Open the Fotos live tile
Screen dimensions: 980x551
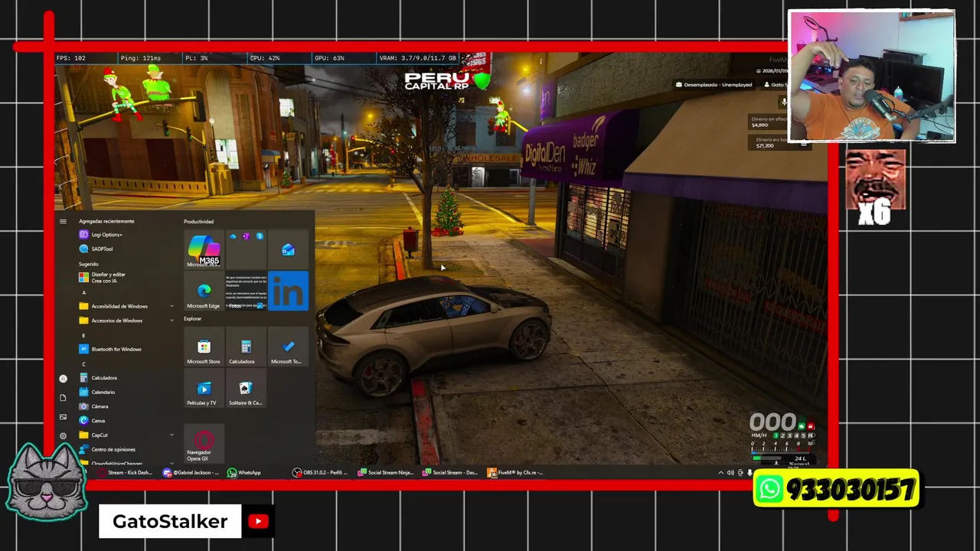(x=246, y=292)
